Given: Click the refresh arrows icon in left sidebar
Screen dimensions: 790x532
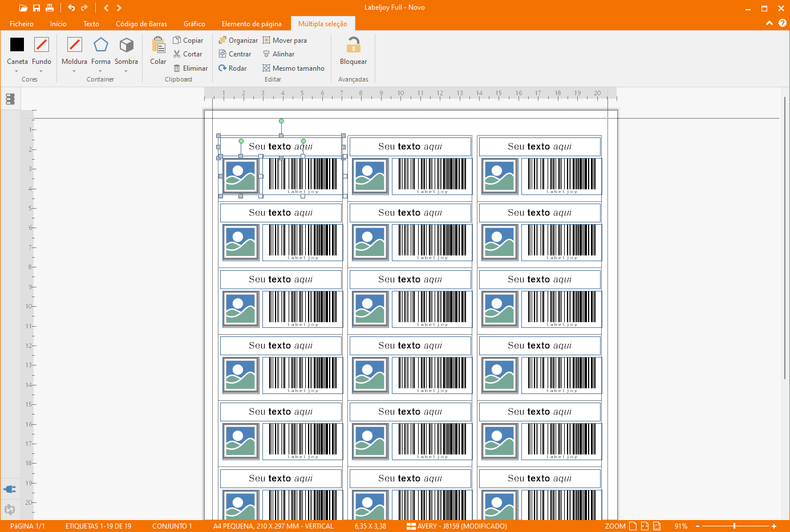Looking at the screenshot, I should point(10,509).
